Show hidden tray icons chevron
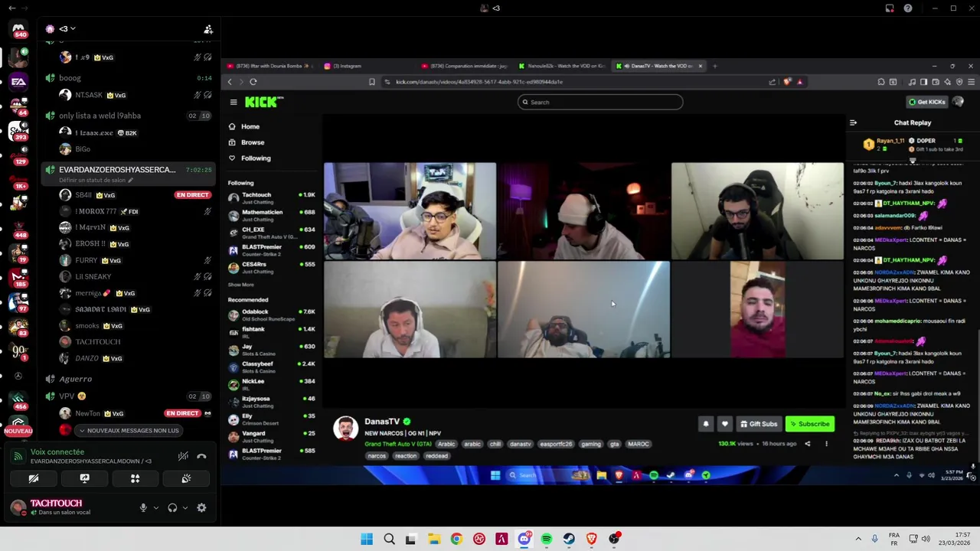Viewport: 980px width, 551px height. click(x=857, y=539)
